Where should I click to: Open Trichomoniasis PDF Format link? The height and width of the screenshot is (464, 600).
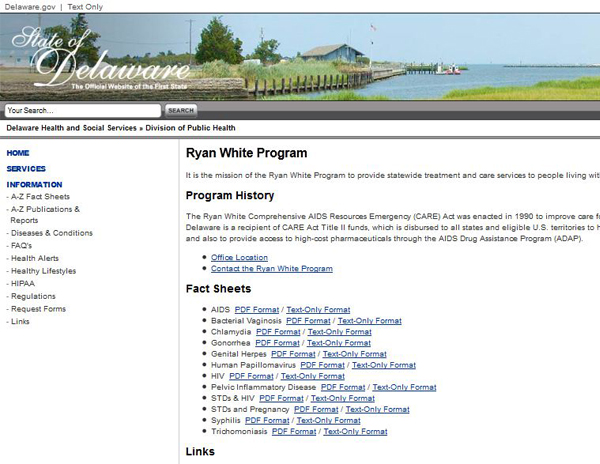point(294,431)
